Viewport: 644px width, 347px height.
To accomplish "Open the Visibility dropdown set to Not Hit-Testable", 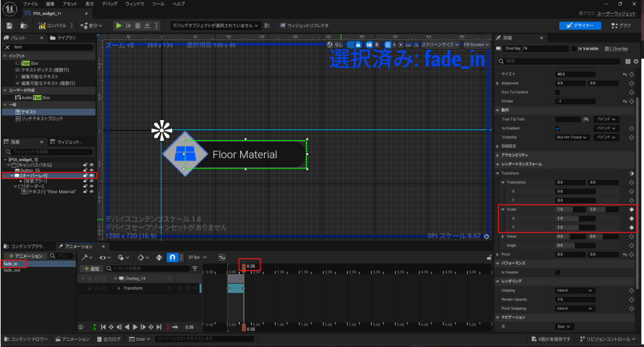I will pyautogui.click(x=572, y=137).
